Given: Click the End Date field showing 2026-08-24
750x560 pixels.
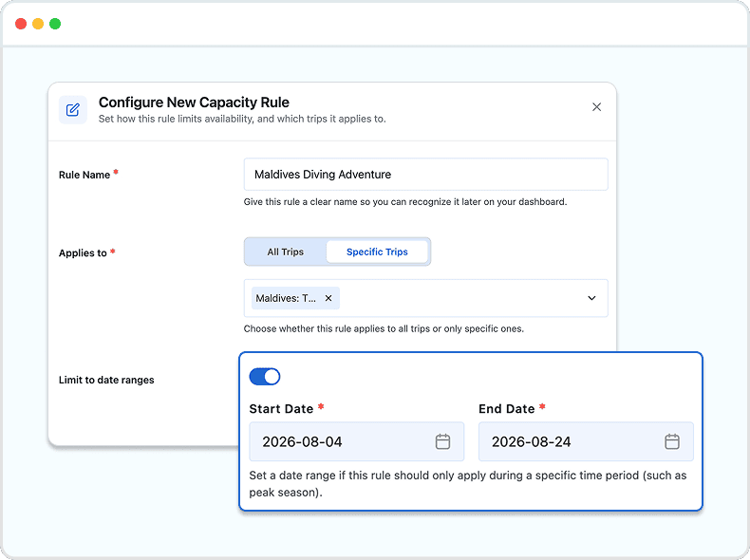Looking at the screenshot, I should 586,441.
